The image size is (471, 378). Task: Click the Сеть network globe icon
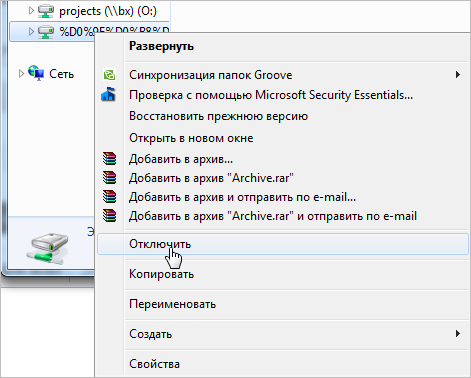(36, 73)
